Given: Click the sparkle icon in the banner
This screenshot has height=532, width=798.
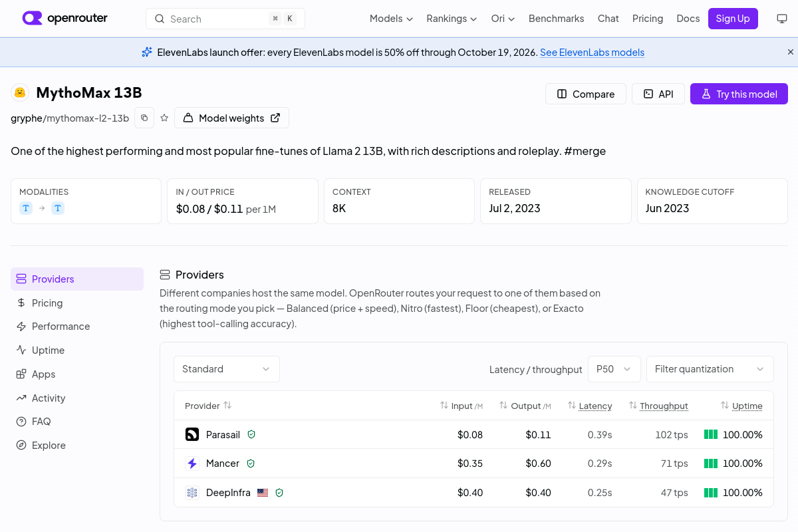Looking at the screenshot, I should coord(147,52).
